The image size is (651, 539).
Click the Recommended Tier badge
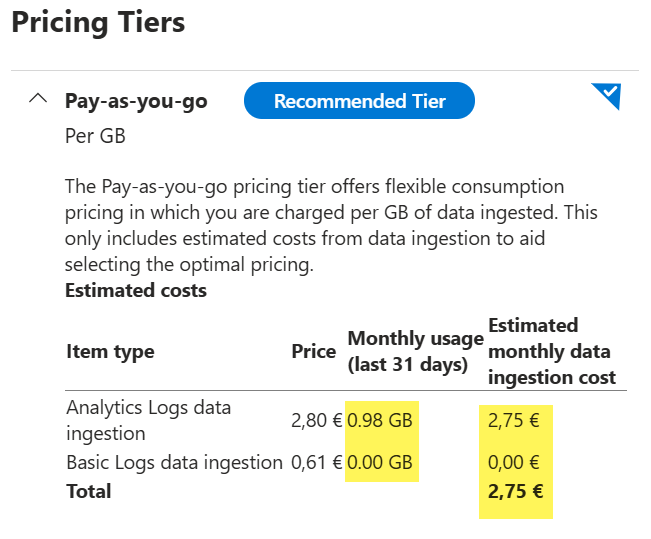359,101
